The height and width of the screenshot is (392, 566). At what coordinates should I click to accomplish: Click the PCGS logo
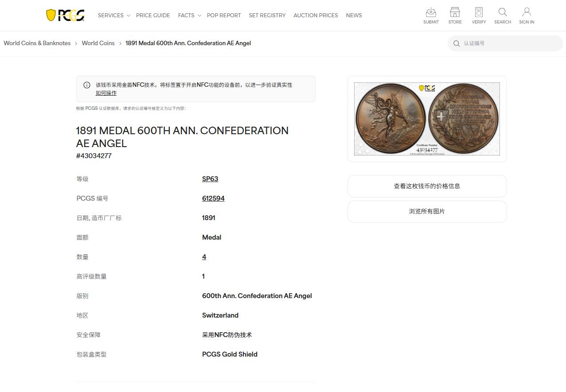(x=65, y=15)
